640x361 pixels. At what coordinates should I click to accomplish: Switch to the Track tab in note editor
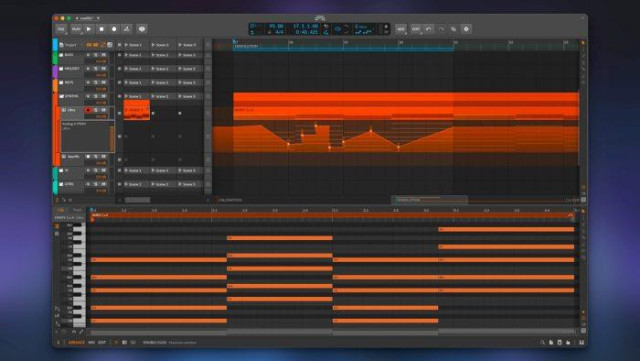click(x=77, y=210)
